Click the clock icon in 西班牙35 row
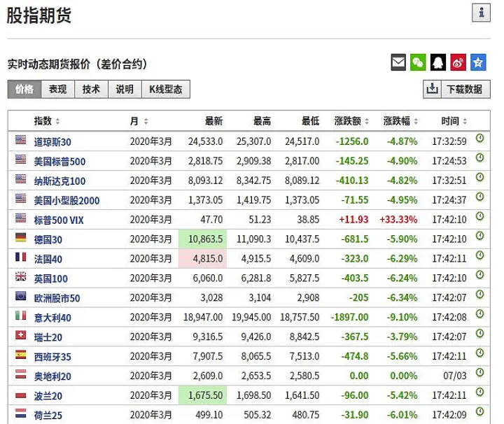504x424 pixels. (x=480, y=353)
